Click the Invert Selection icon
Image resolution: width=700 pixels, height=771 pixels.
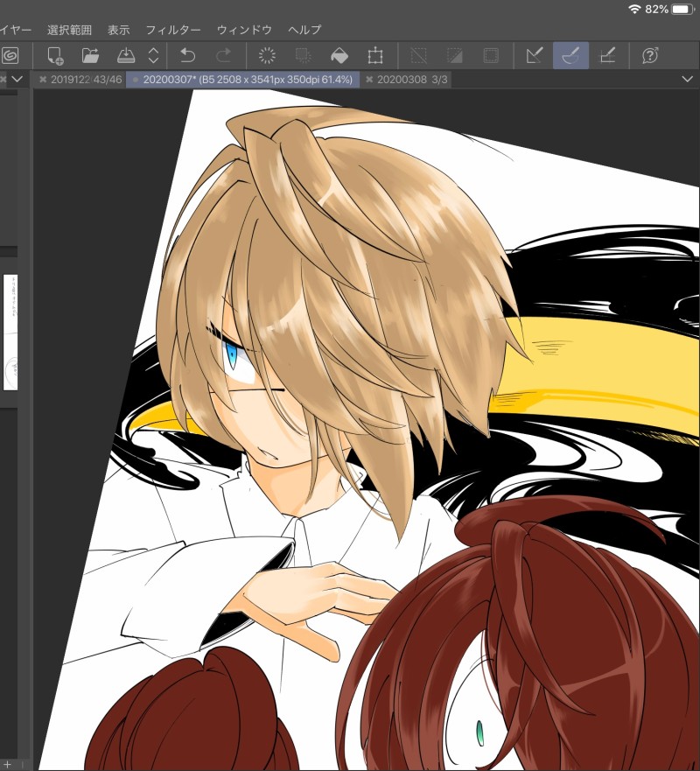(455, 55)
